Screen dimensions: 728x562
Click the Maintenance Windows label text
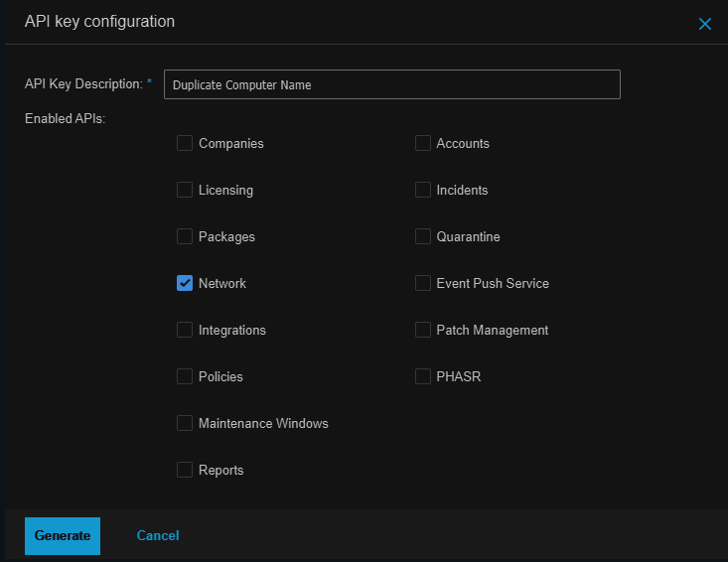263,423
